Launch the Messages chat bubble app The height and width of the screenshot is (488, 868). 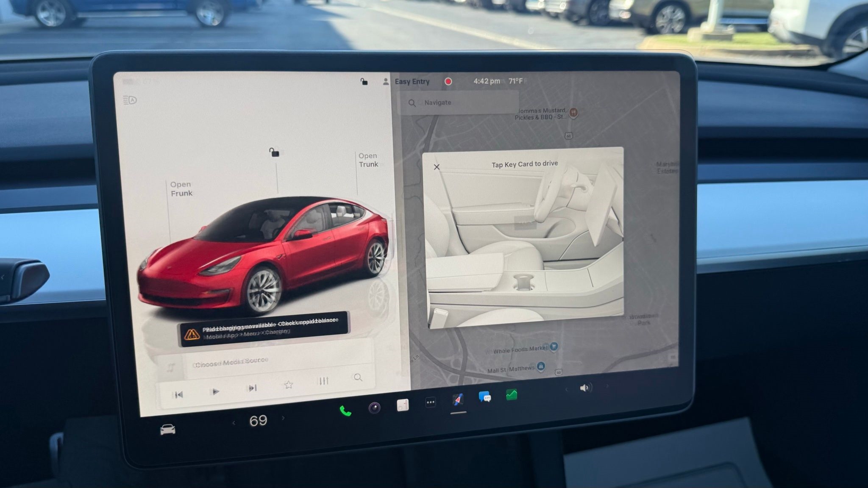[484, 397]
